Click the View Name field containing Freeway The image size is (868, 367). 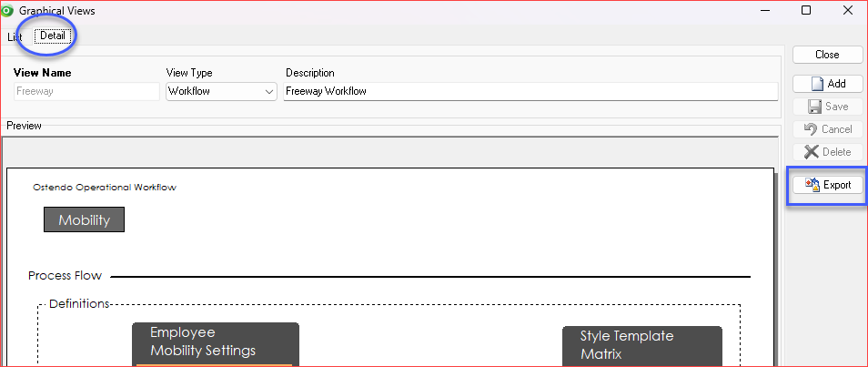tap(86, 92)
